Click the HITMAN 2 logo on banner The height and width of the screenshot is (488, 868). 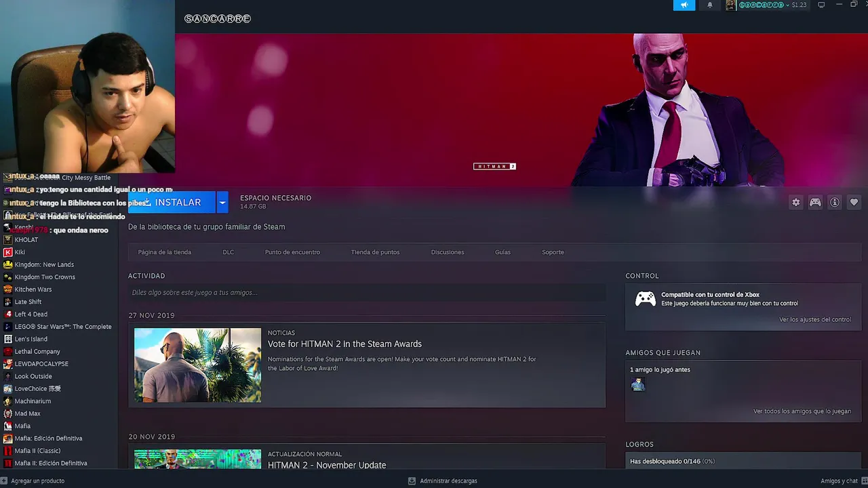click(x=494, y=166)
